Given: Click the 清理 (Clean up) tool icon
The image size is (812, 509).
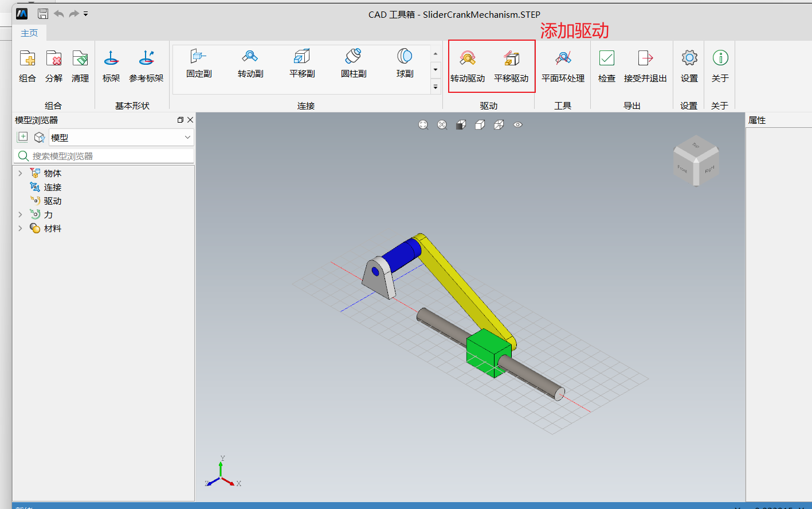Looking at the screenshot, I should 80,58.
